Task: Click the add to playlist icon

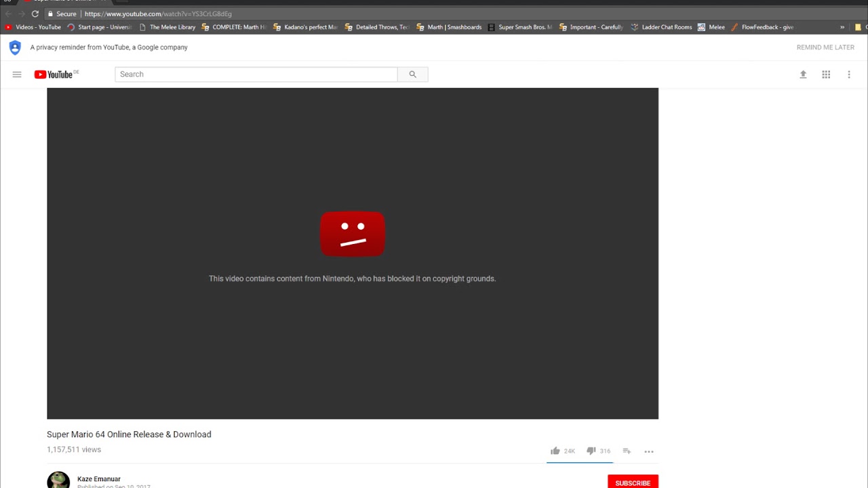Action: point(627,451)
